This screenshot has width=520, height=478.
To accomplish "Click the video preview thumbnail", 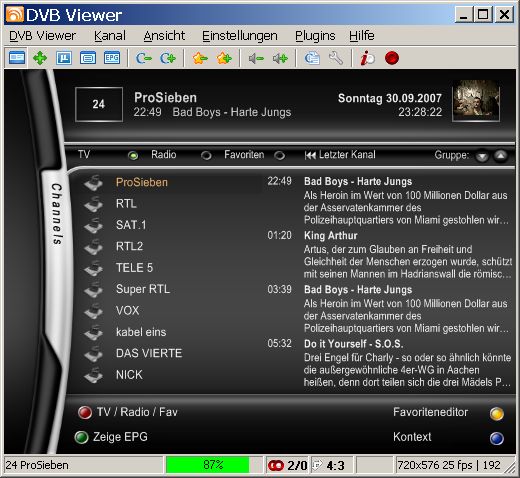I will 476,100.
